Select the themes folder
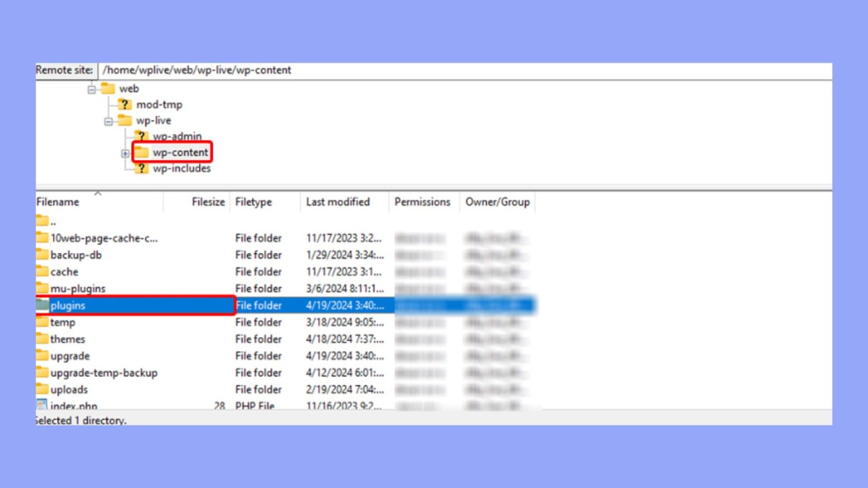This screenshot has width=868, height=488. [69, 339]
